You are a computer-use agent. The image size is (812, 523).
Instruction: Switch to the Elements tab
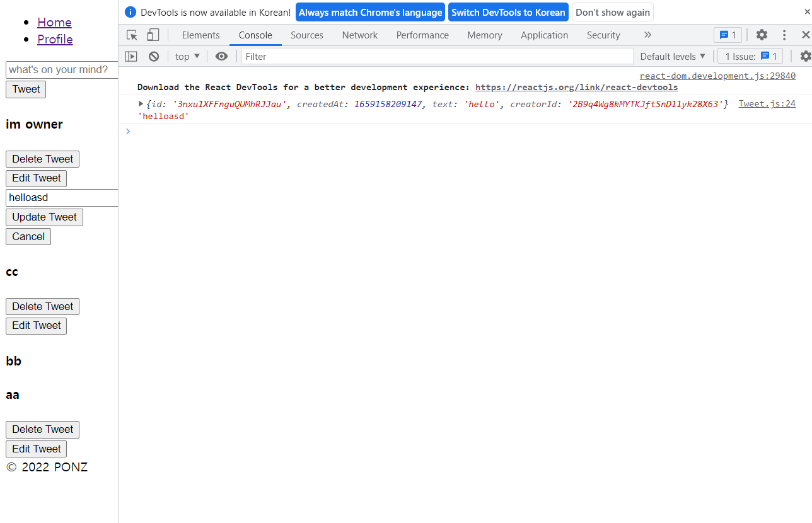pyautogui.click(x=201, y=35)
